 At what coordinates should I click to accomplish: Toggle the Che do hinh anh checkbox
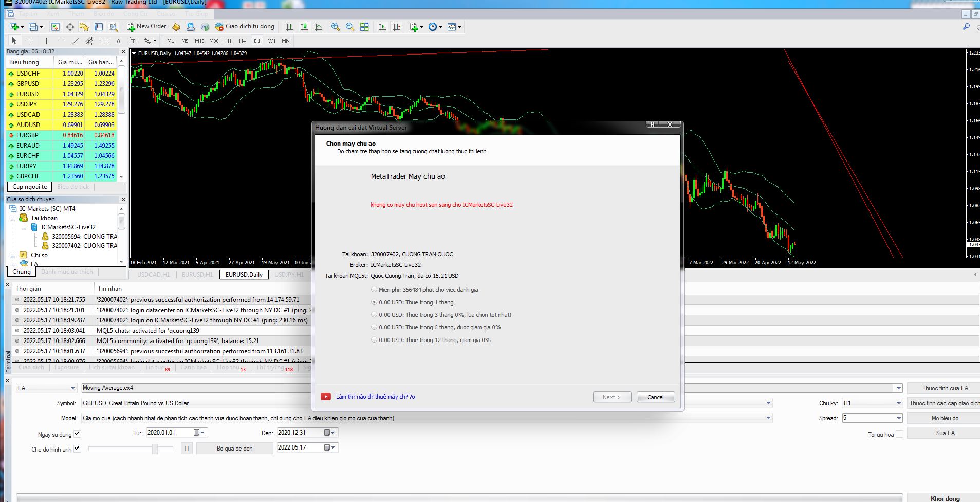77,449
